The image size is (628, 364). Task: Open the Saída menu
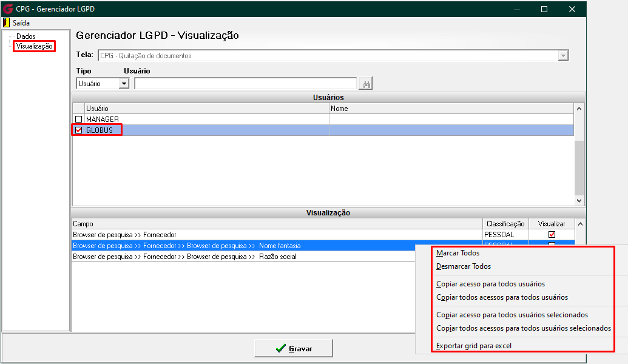[x=21, y=23]
